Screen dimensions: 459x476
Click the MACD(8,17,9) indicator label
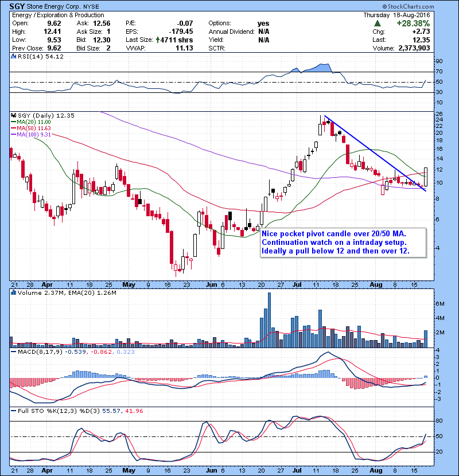(40, 352)
